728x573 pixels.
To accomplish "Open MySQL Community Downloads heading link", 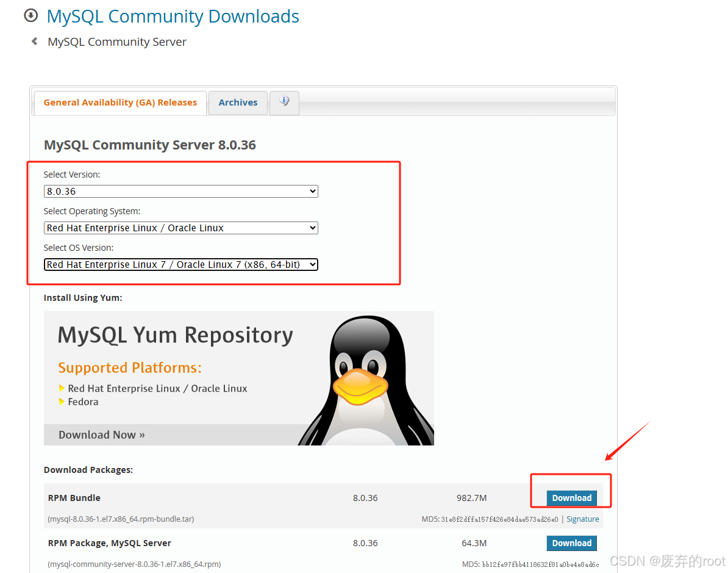I will click(x=173, y=16).
